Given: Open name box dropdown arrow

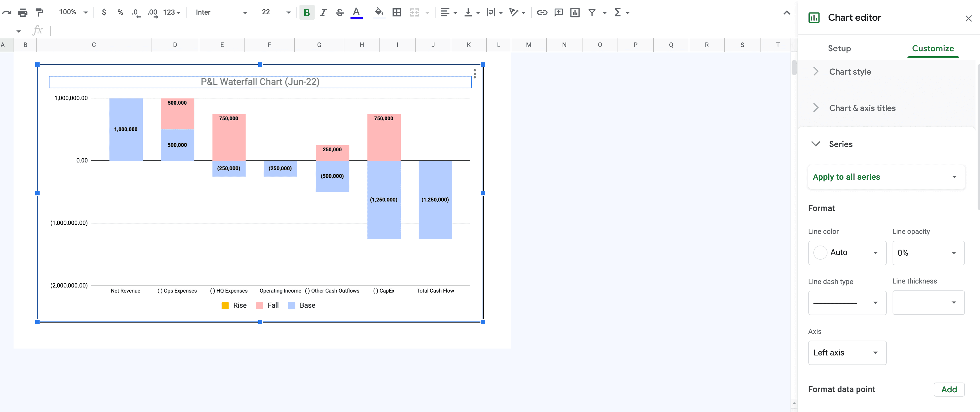Looking at the screenshot, I should 18,31.
